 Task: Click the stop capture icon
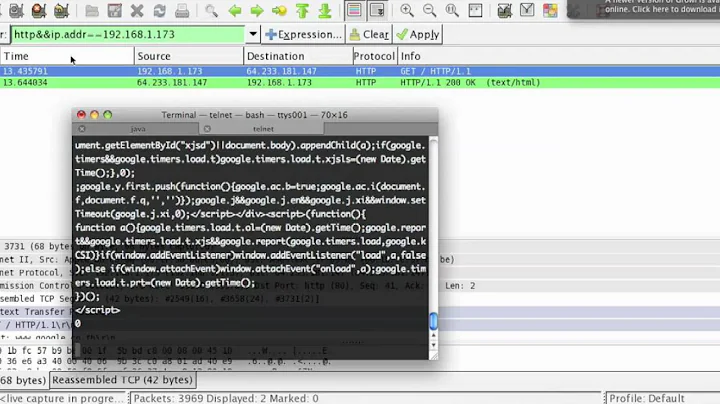[x=39, y=10]
